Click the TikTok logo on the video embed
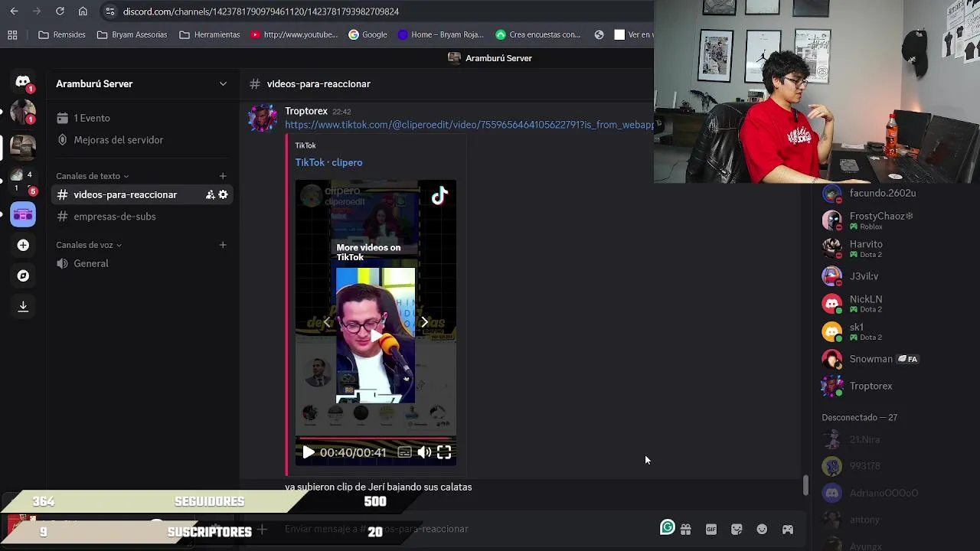980x551 pixels. coord(439,197)
